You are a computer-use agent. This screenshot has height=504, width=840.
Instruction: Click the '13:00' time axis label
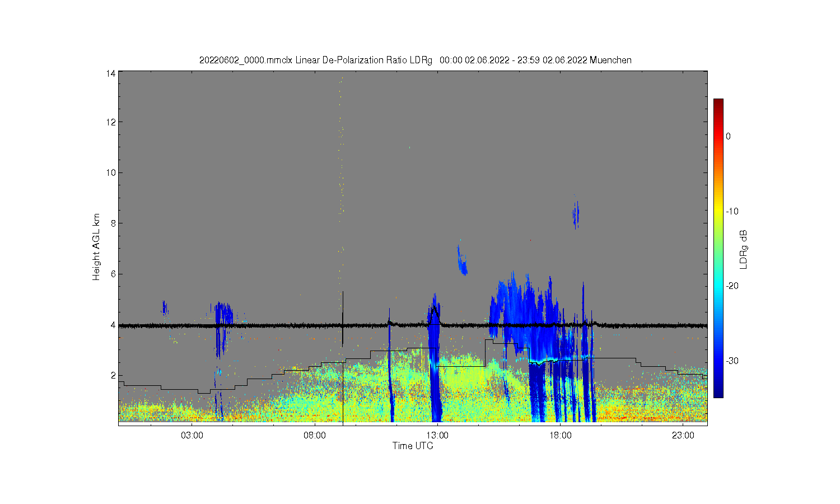[x=437, y=436]
